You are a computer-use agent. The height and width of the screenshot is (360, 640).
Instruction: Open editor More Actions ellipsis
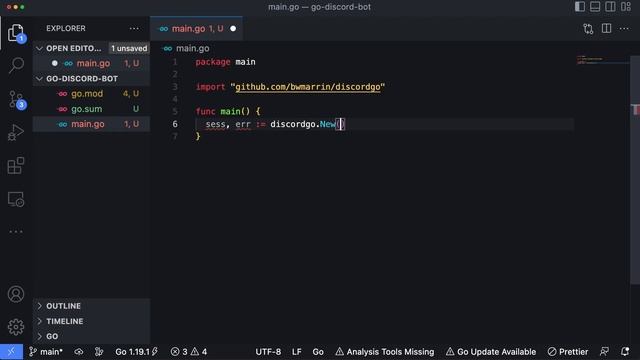pyautogui.click(x=624, y=29)
